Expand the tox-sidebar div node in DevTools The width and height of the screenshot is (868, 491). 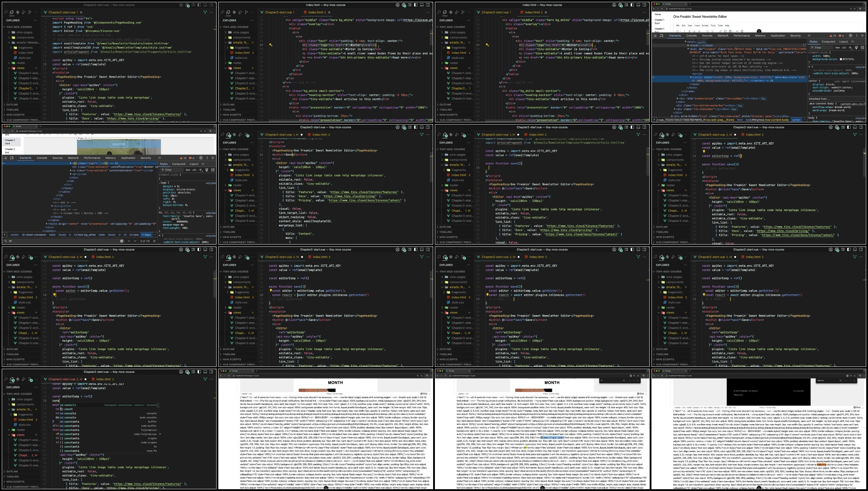coord(677,98)
